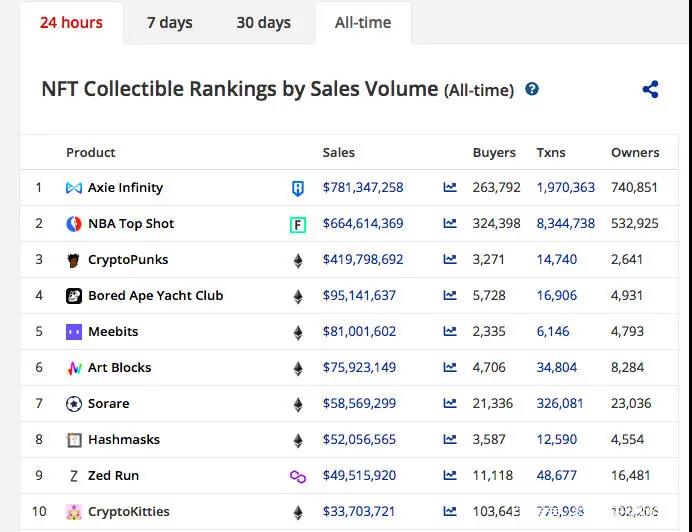The height and width of the screenshot is (532, 692).
Task: Sort by the Owners column header
Action: pyautogui.click(x=635, y=153)
